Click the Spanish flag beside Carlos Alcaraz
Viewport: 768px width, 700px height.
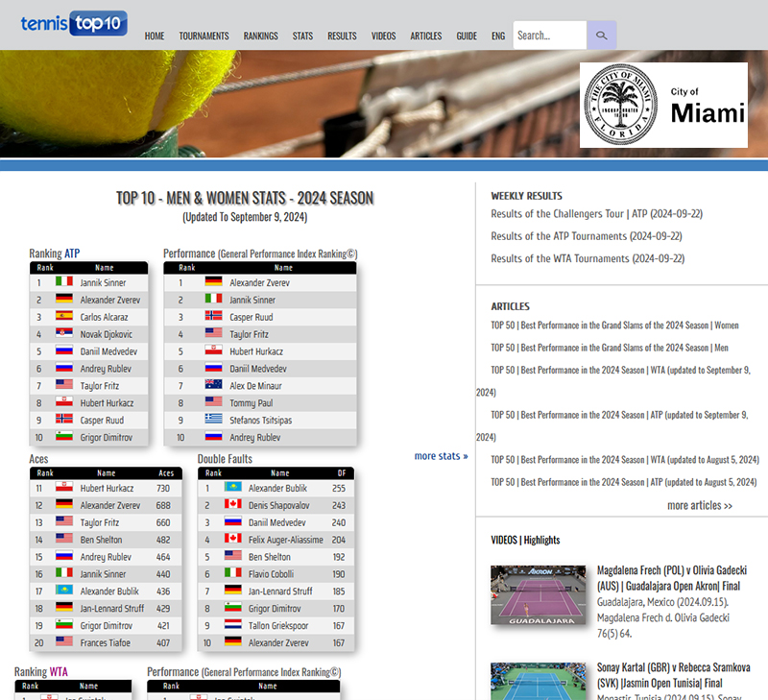(64, 316)
